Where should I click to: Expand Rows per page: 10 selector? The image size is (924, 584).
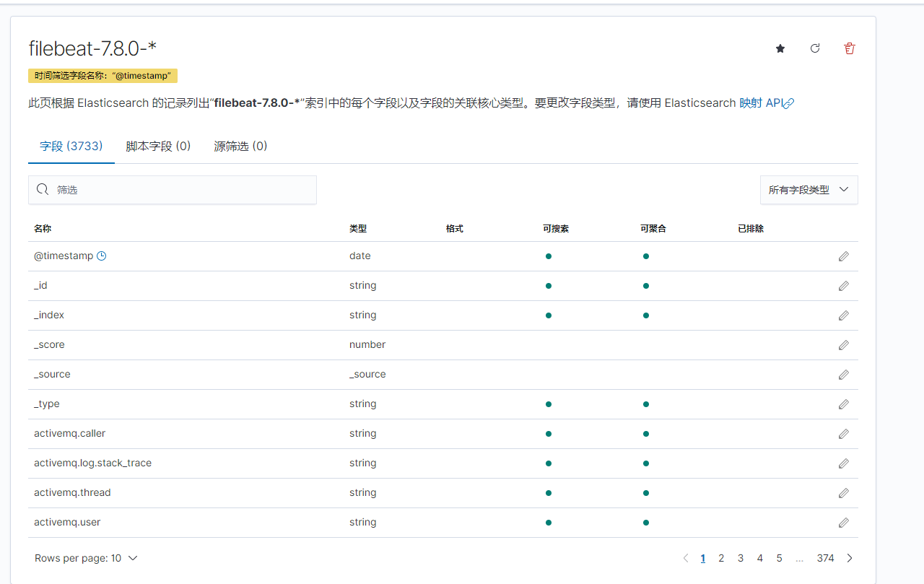86,558
